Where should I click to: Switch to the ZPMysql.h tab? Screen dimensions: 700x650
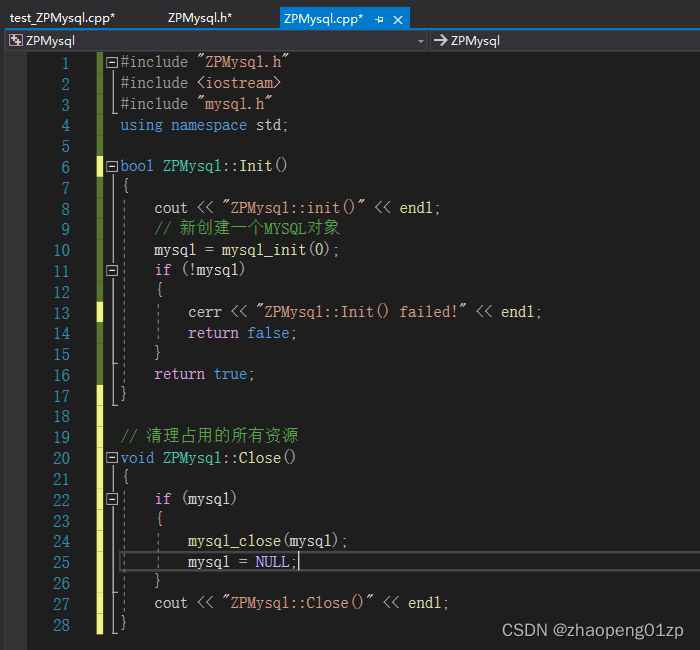click(x=200, y=18)
